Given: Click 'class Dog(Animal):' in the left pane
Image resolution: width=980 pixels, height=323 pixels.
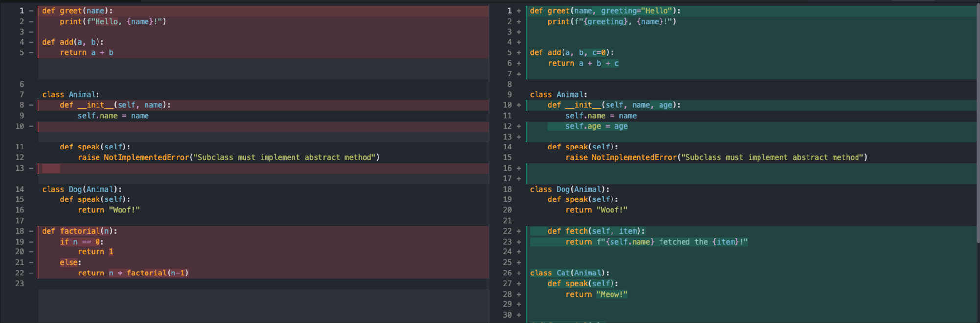Looking at the screenshot, I should click(x=81, y=189).
